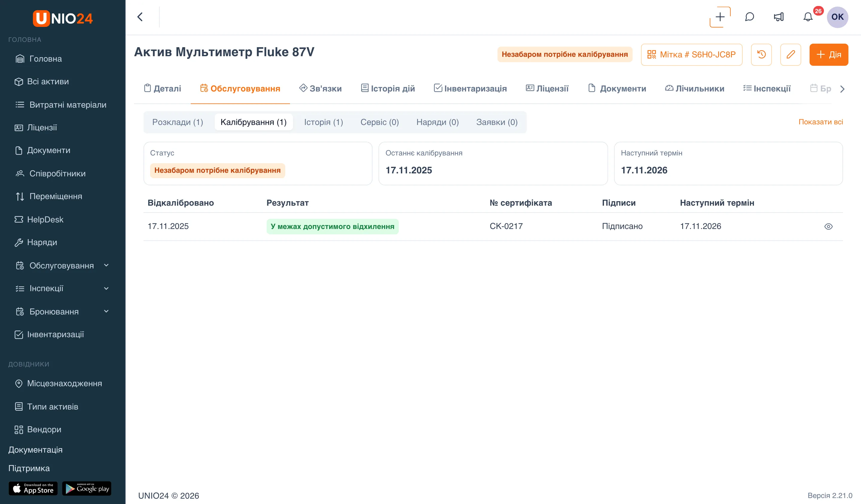Viewport: 861px width, 504px height.
Task: Select the Розклади (1) sub-tab
Action: pos(177,122)
